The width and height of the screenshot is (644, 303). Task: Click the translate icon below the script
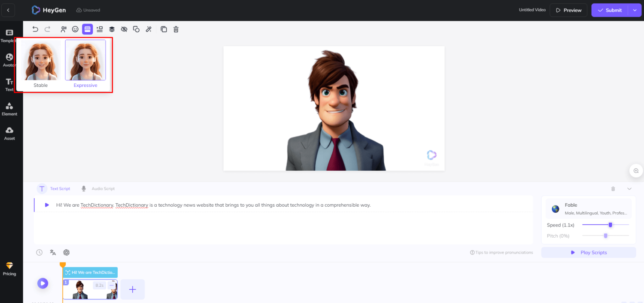[53, 252]
